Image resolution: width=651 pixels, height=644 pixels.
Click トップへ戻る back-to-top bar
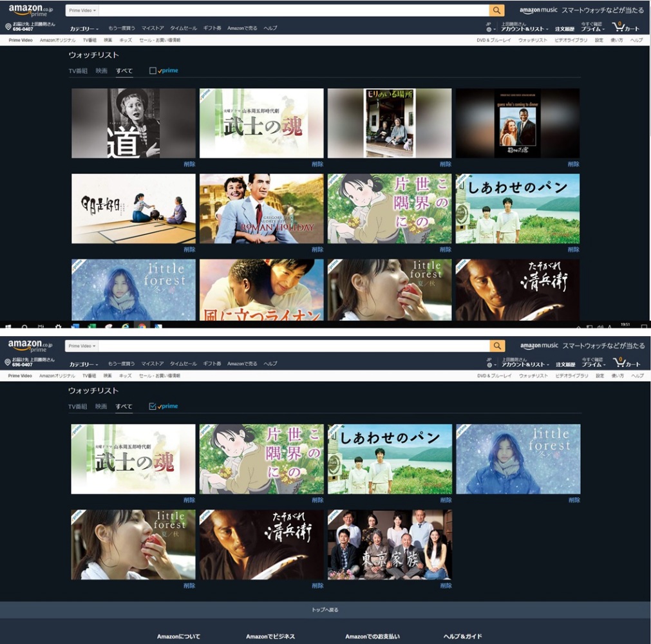point(326,610)
